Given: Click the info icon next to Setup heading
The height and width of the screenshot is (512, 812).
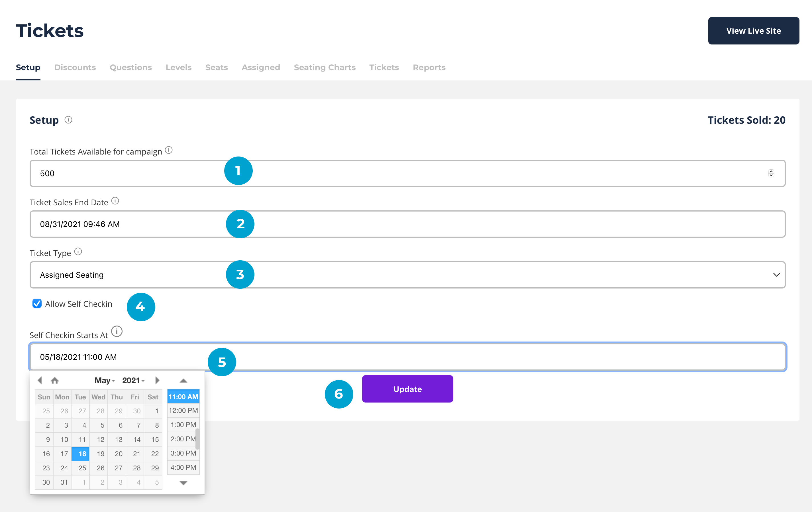Looking at the screenshot, I should pos(68,120).
